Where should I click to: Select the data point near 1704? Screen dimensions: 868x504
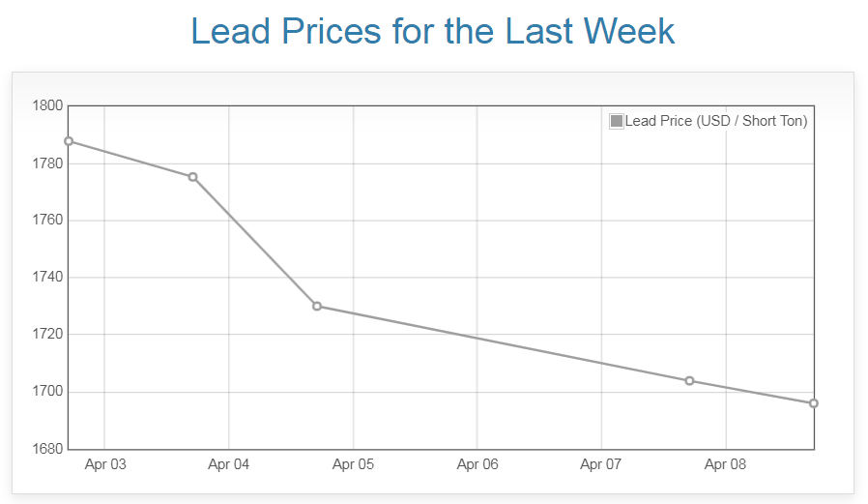689,380
